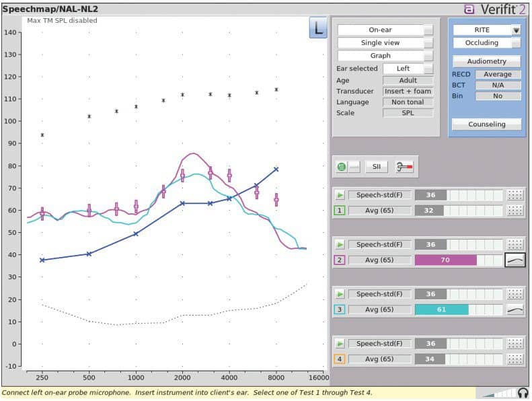Change the SPL scale setting
The height and width of the screenshot is (401, 532).
pyautogui.click(x=408, y=113)
